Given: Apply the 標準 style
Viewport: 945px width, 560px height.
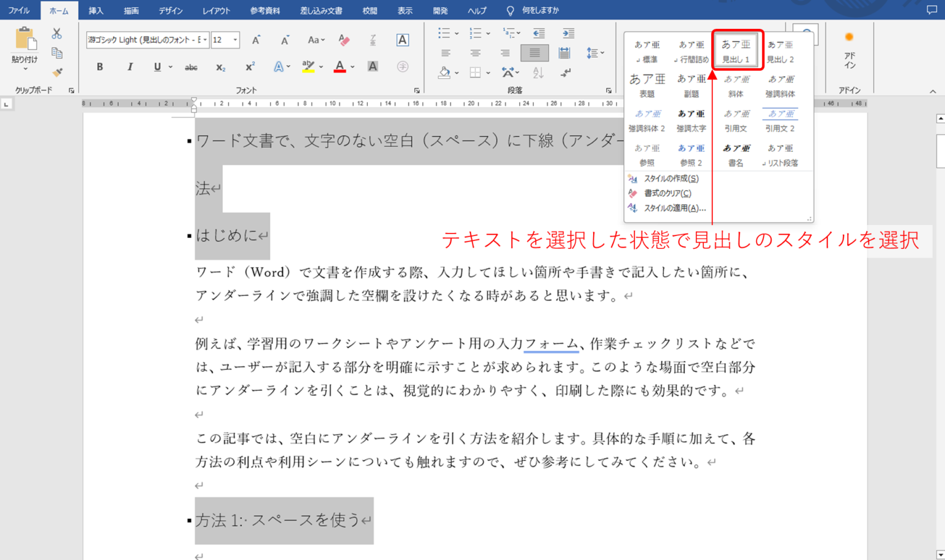Looking at the screenshot, I should tap(647, 51).
